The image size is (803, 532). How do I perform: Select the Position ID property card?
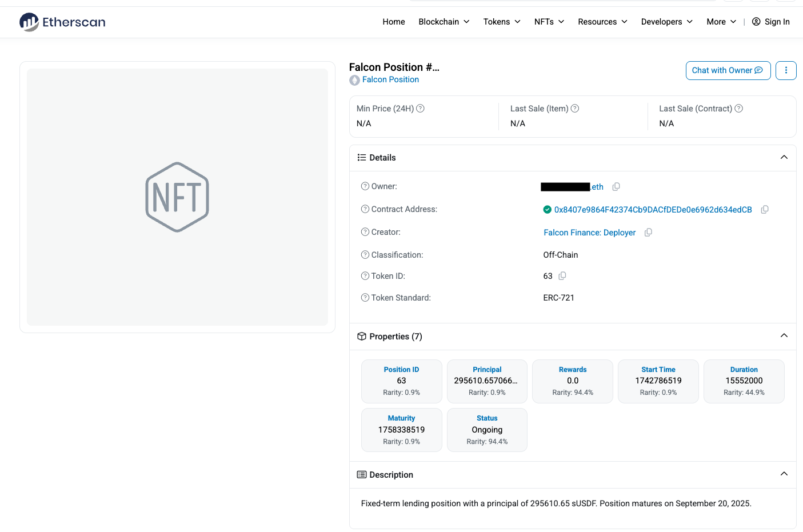click(401, 381)
